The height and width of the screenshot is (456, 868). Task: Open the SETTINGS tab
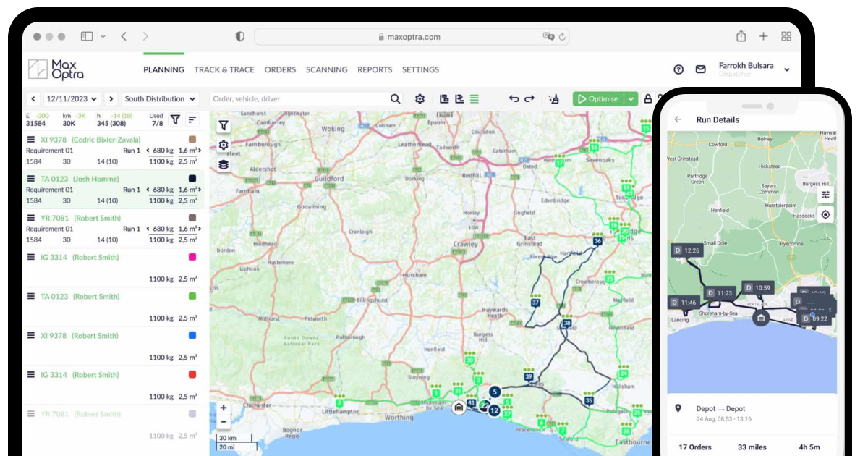point(420,70)
